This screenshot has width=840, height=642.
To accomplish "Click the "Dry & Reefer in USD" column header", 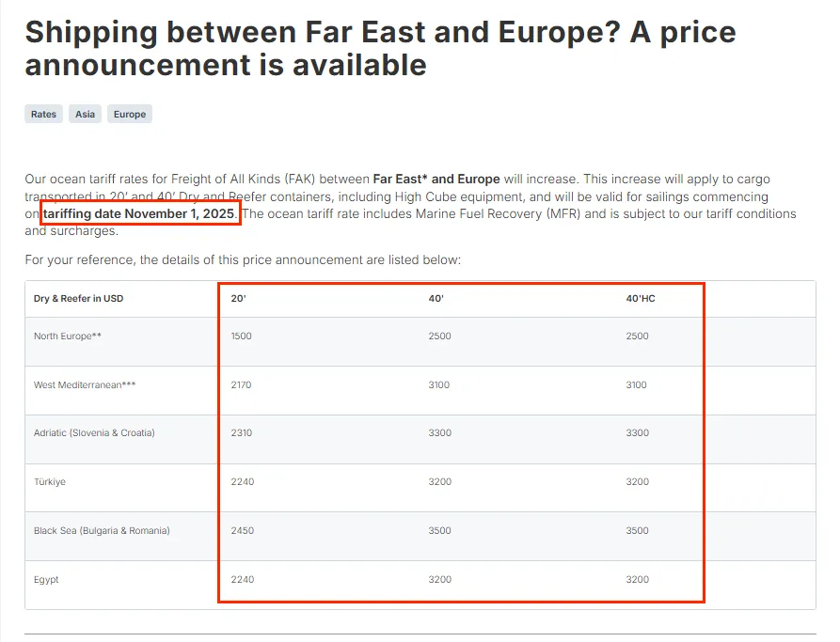I will pyautogui.click(x=78, y=298).
